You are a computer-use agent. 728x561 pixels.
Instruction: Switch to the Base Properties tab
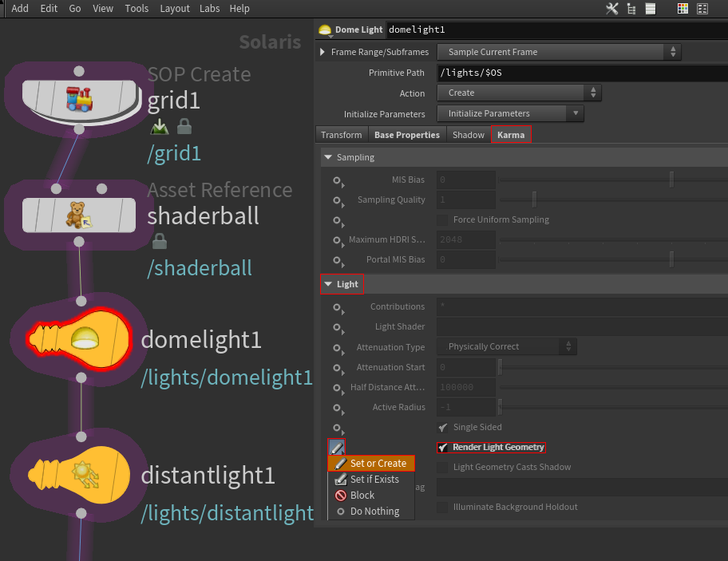tap(406, 135)
